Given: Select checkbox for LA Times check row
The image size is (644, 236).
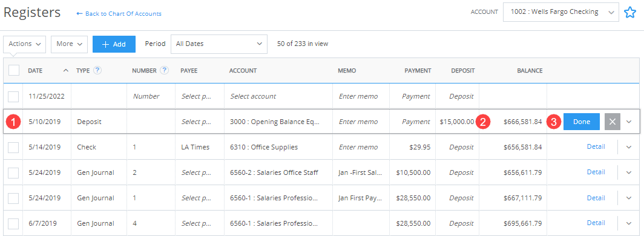Looking at the screenshot, I should [x=13, y=147].
